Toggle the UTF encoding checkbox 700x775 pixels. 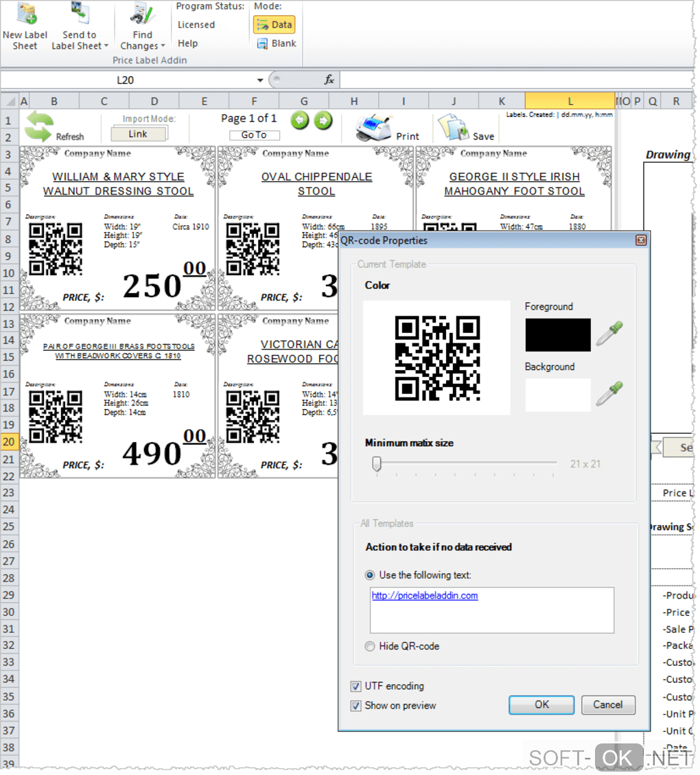[x=355, y=686]
